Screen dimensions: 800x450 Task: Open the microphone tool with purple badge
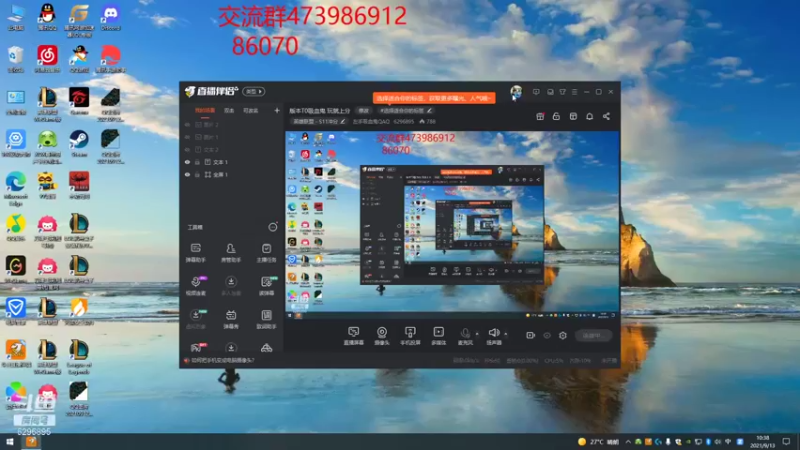(196, 286)
